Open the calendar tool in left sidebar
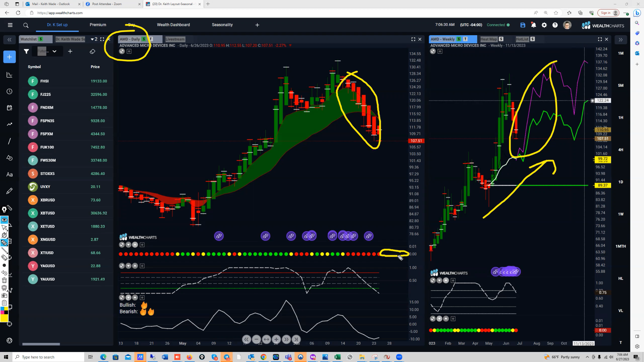Screen dimensions: 644x362 [x=9, y=108]
